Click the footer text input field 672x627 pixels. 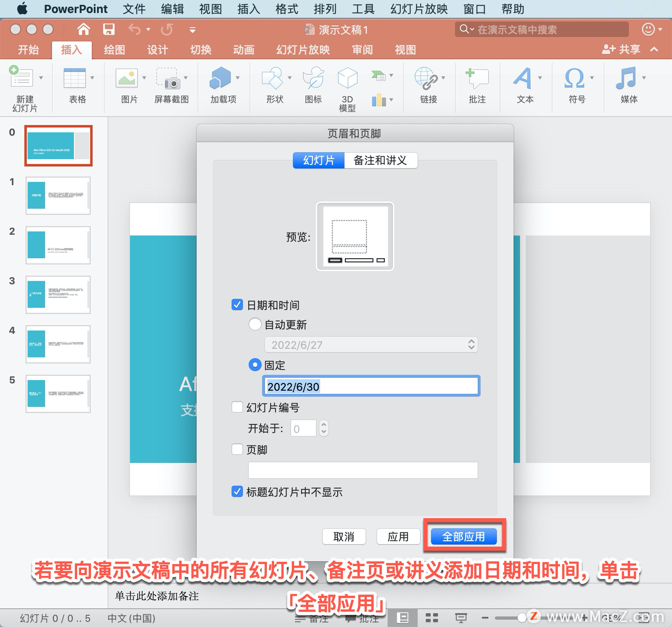(x=363, y=470)
